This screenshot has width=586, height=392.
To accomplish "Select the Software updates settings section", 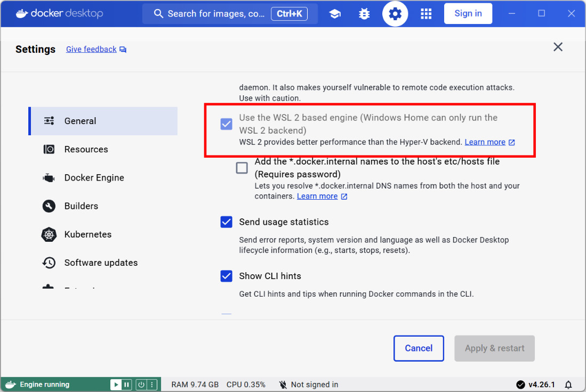I will point(103,263).
